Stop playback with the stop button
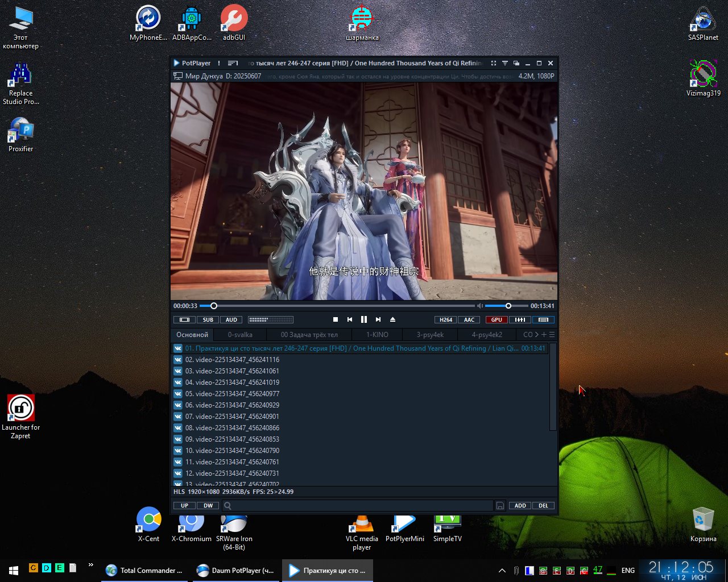Screen dimensions: 728x582 pos(336,319)
